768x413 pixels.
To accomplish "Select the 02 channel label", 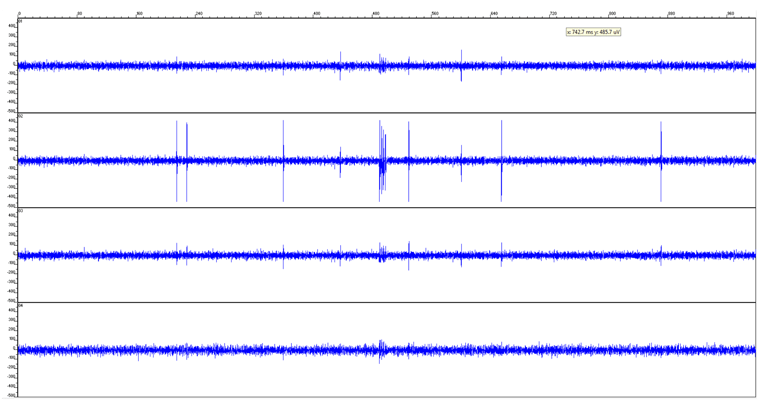I will point(21,116).
